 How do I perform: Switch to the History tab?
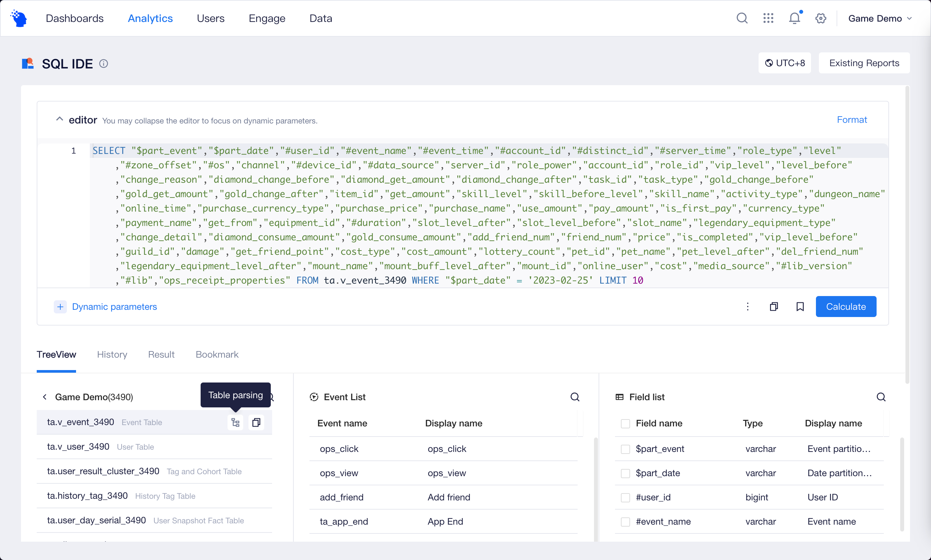click(x=112, y=354)
